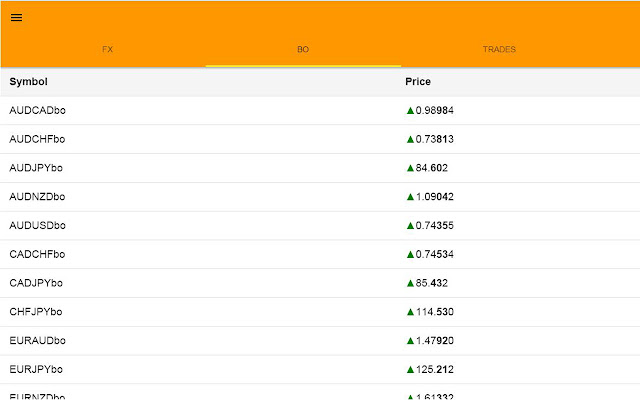Click the up arrow beside 1.09042
The width and height of the screenshot is (640, 400).
[410, 197]
